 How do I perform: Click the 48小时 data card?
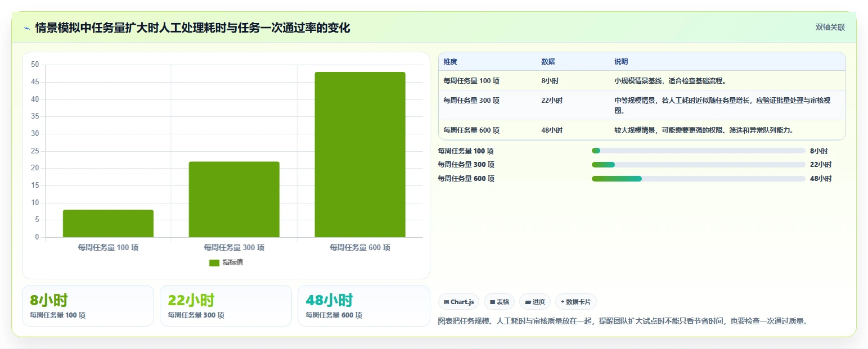tap(363, 306)
